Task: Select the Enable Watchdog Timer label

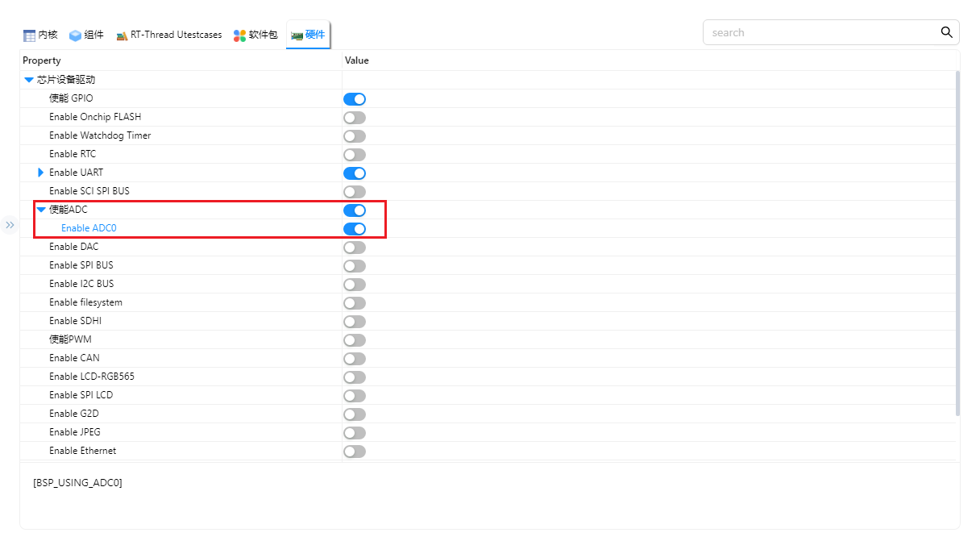Action: tap(100, 135)
